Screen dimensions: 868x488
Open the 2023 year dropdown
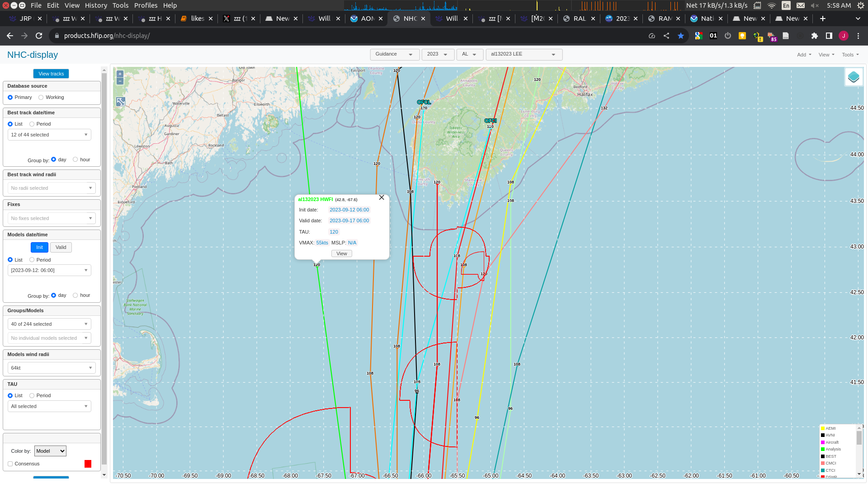(x=438, y=54)
